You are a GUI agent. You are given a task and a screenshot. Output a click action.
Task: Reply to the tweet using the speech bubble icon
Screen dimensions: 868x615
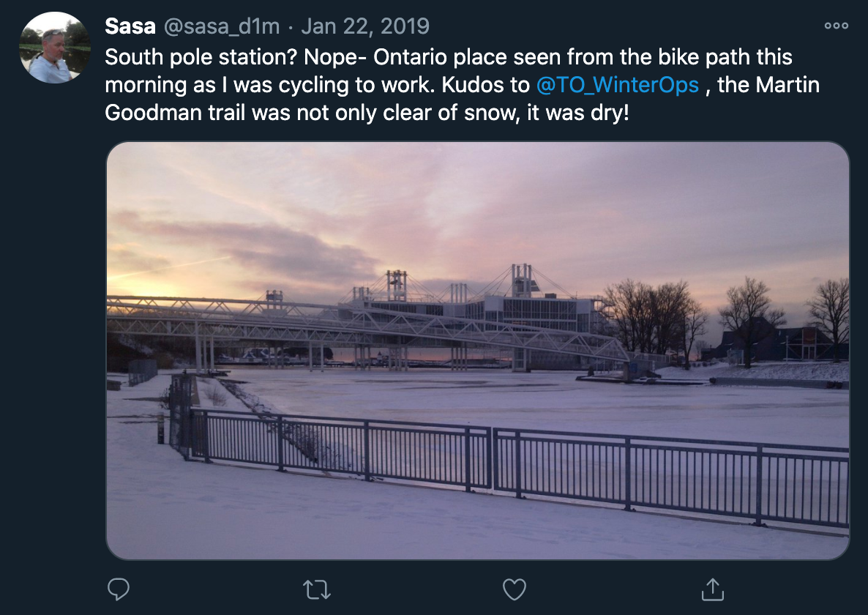pos(118,589)
